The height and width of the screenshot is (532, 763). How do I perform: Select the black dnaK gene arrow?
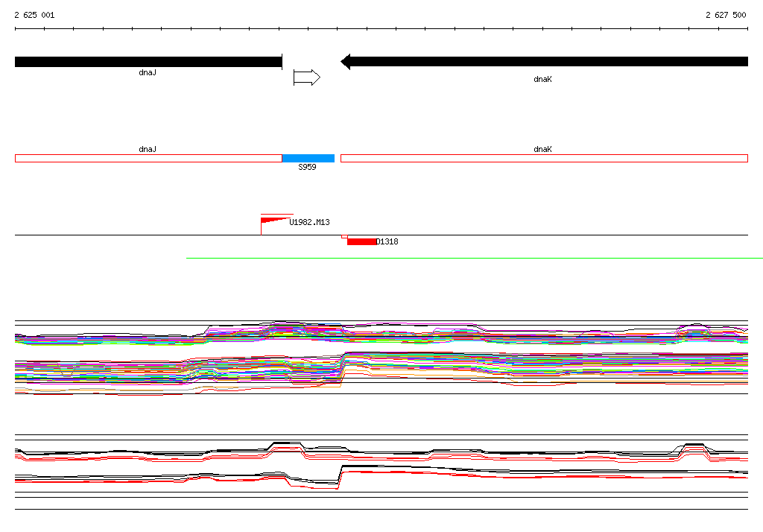point(544,61)
